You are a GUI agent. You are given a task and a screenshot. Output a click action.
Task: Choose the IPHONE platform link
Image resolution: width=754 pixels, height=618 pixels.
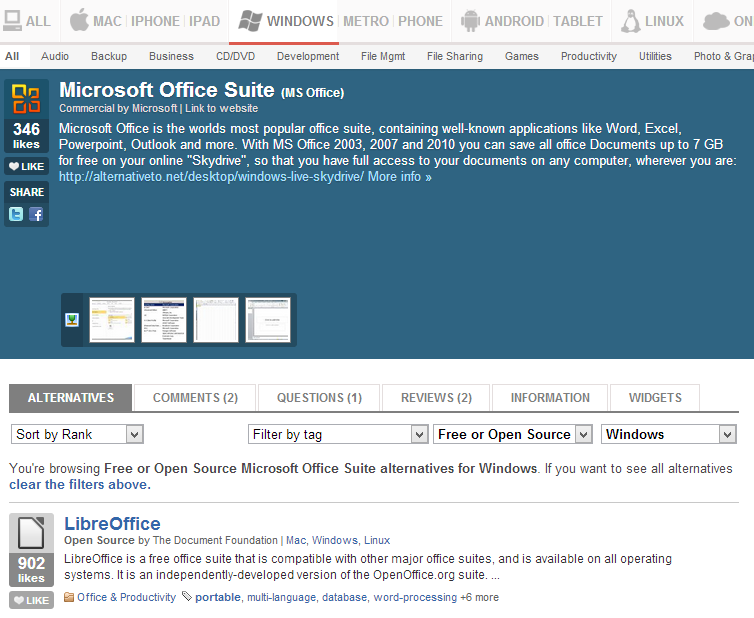pyautogui.click(x=155, y=21)
